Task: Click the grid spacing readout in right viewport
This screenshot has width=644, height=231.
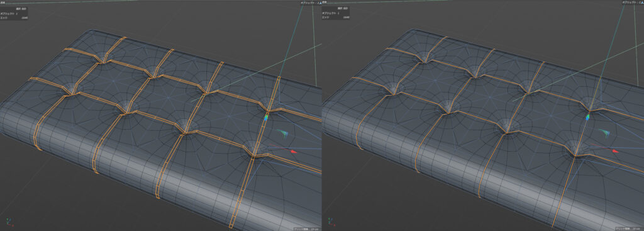Action: 629,228
